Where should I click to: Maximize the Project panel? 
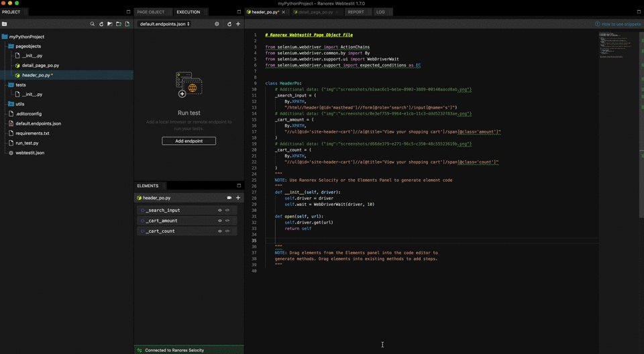pos(128,12)
